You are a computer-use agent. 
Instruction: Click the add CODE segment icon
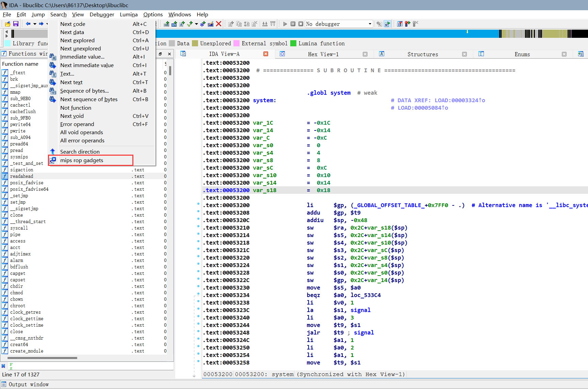166,24
